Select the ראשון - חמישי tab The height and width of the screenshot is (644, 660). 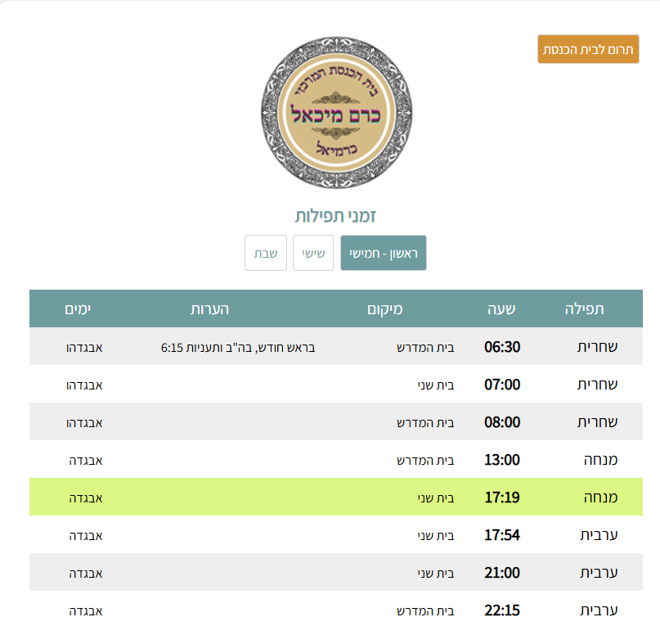(383, 253)
